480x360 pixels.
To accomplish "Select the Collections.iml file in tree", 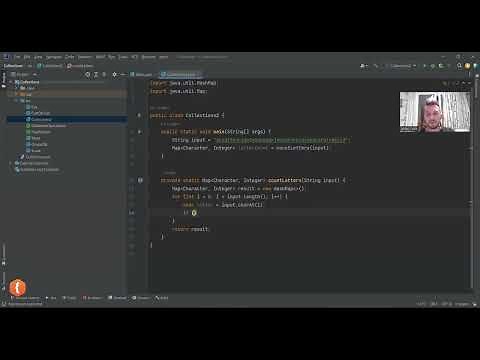I will (35, 157).
